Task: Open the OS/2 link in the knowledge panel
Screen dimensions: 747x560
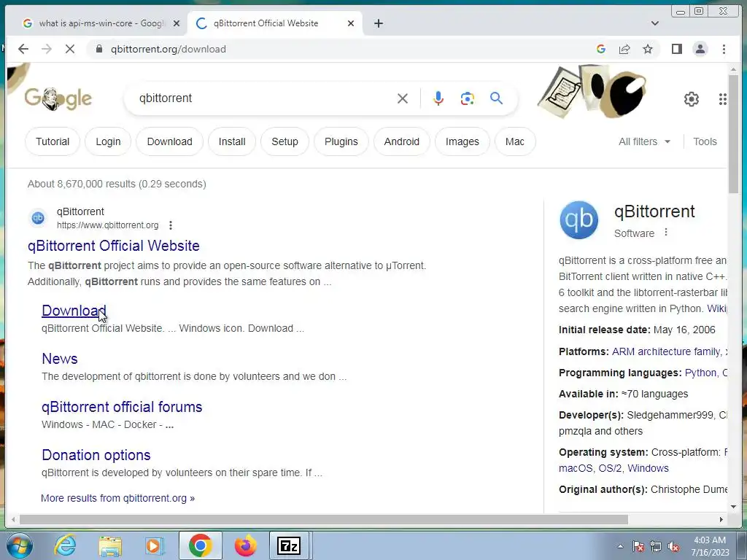Action: tap(610, 468)
